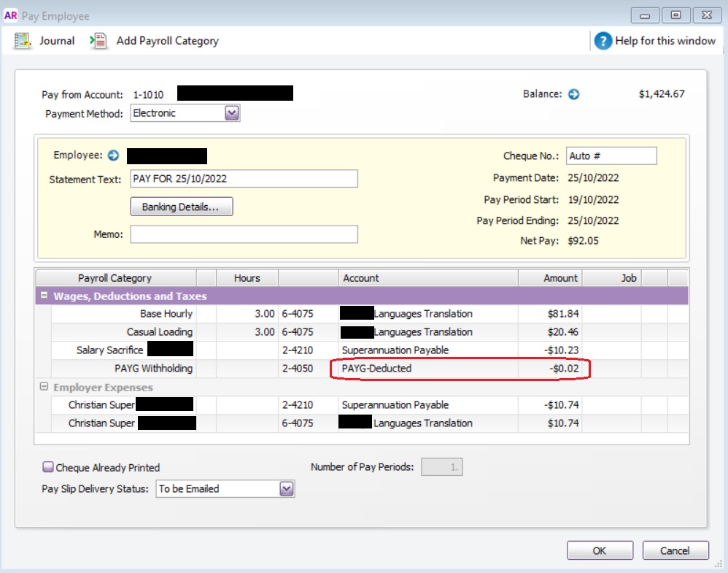
Task: Minimize the Pay Employee window
Action: pyautogui.click(x=645, y=15)
